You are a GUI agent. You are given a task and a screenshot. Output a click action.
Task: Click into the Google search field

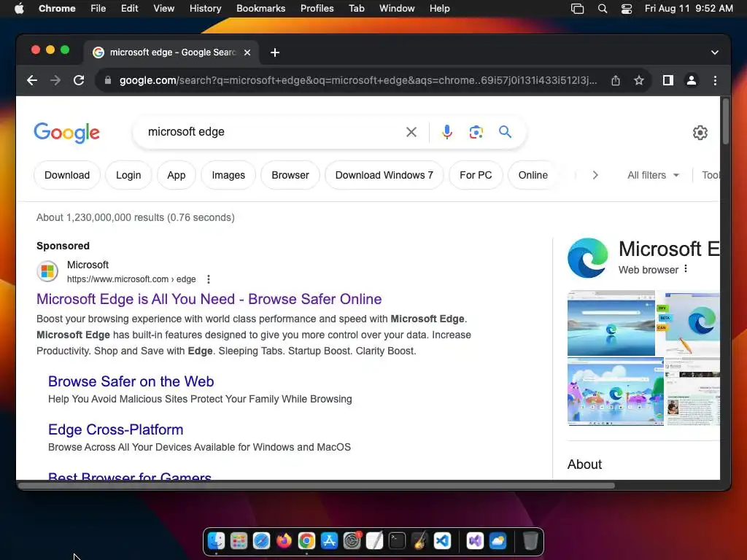pos(271,132)
